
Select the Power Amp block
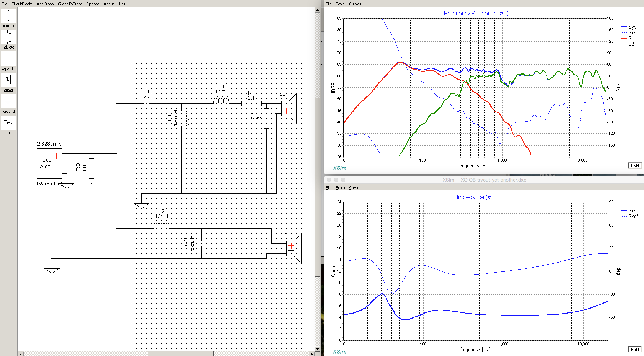(49, 163)
